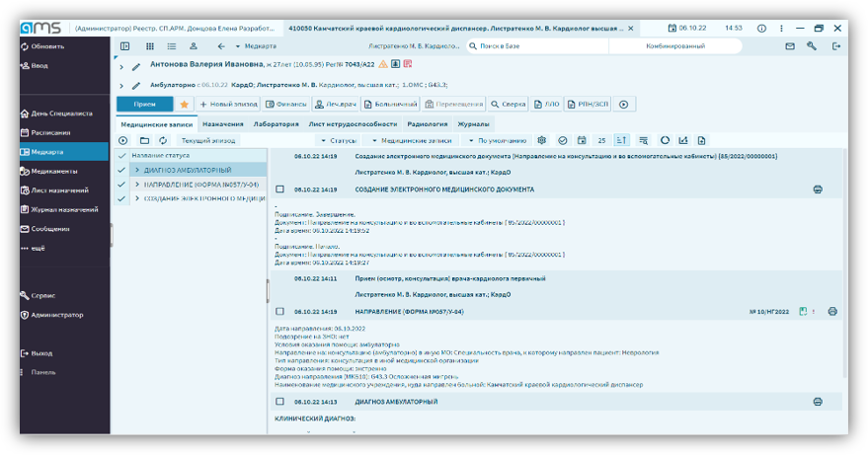The height and width of the screenshot is (455, 868).
Task: Open the По умолчанию dropdown
Action: tap(497, 140)
